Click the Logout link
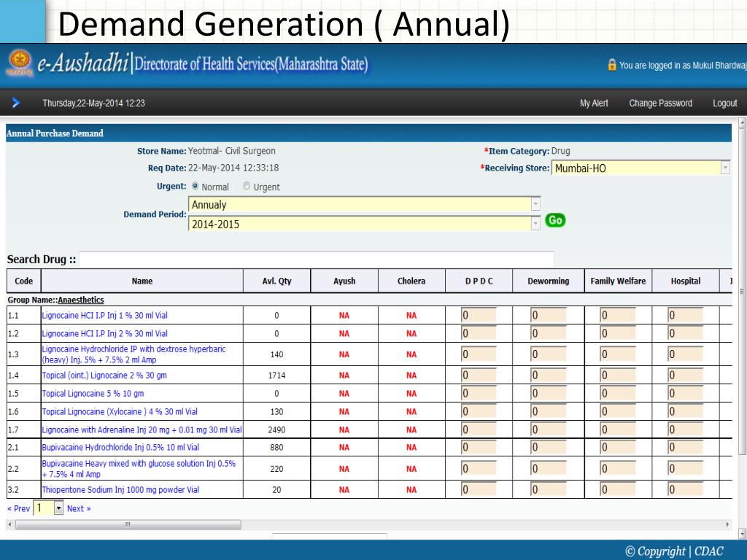The width and height of the screenshot is (747, 560). tap(724, 104)
